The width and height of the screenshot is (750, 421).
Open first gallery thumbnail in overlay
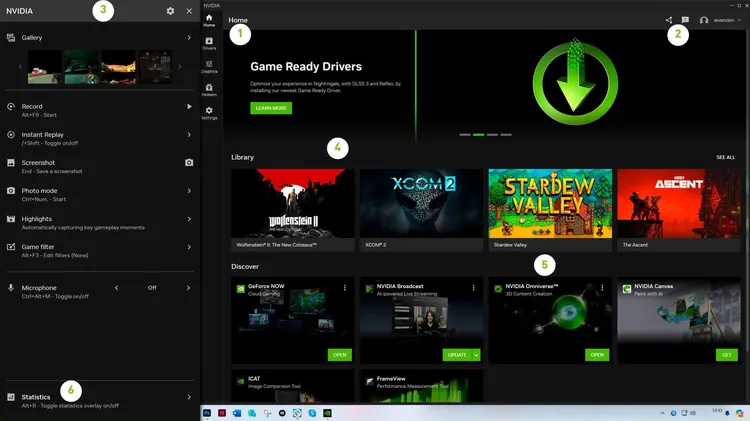(x=45, y=67)
